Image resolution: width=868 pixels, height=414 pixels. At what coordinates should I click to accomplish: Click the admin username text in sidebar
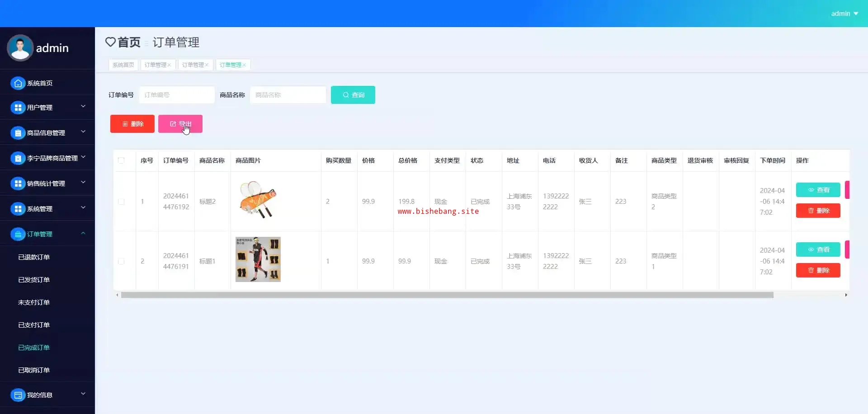pyautogui.click(x=52, y=48)
